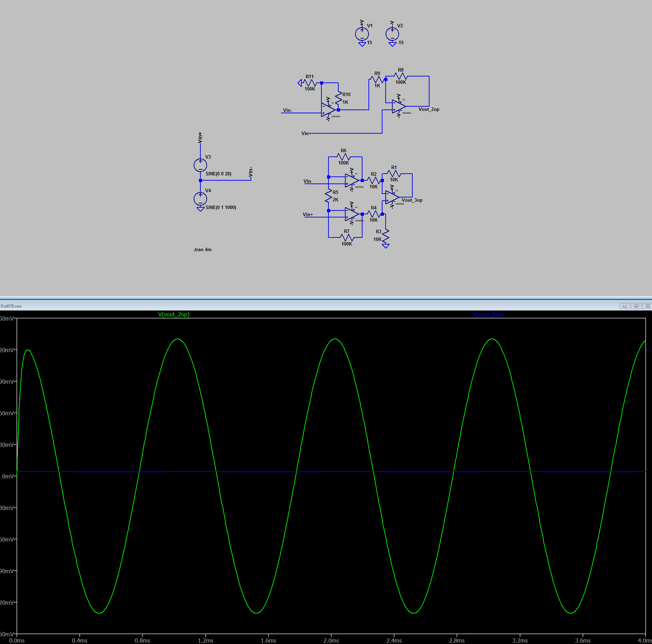
Task: Select resistor R6 symbol
Action: click(x=344, y=157)
